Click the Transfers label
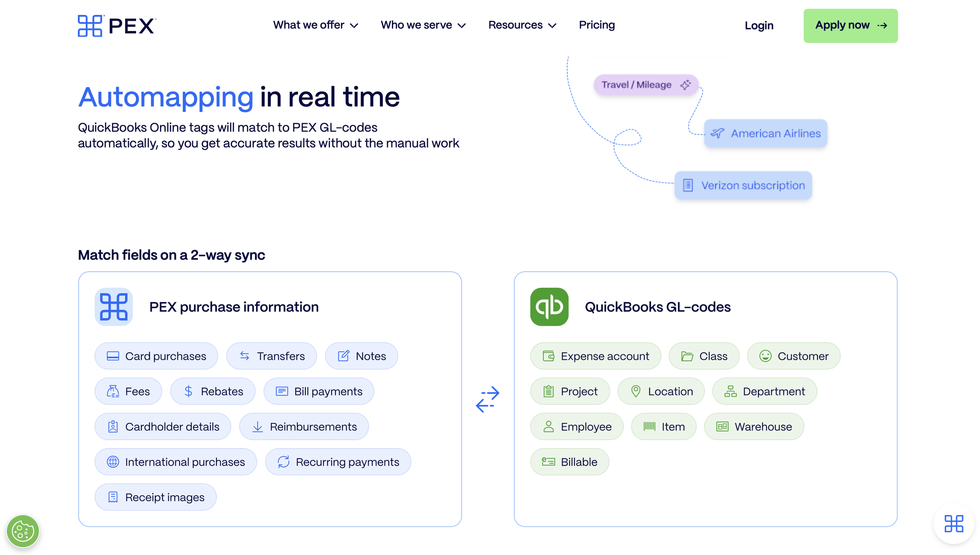The height and width of the screenshot is (555, 980). pos(281,356)
